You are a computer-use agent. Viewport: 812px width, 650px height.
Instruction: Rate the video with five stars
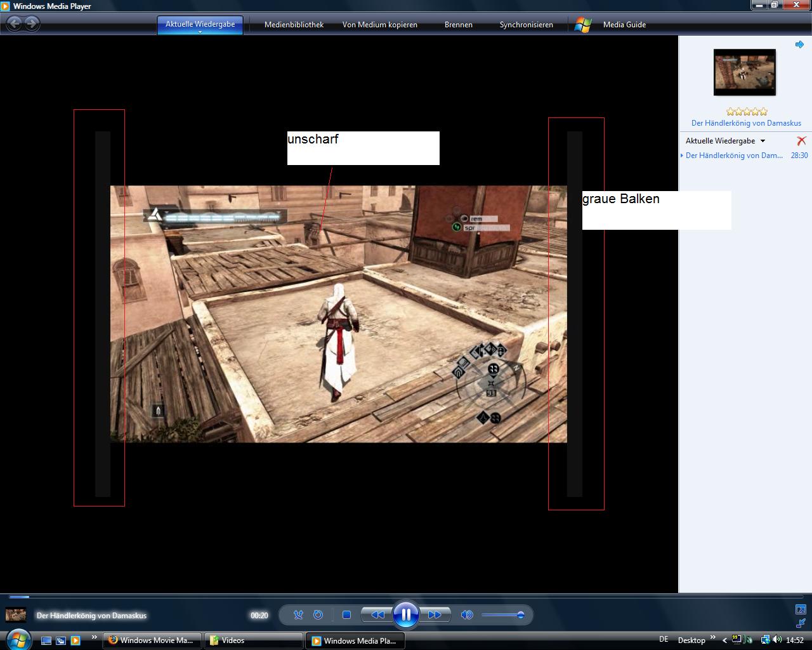[763, 112]
